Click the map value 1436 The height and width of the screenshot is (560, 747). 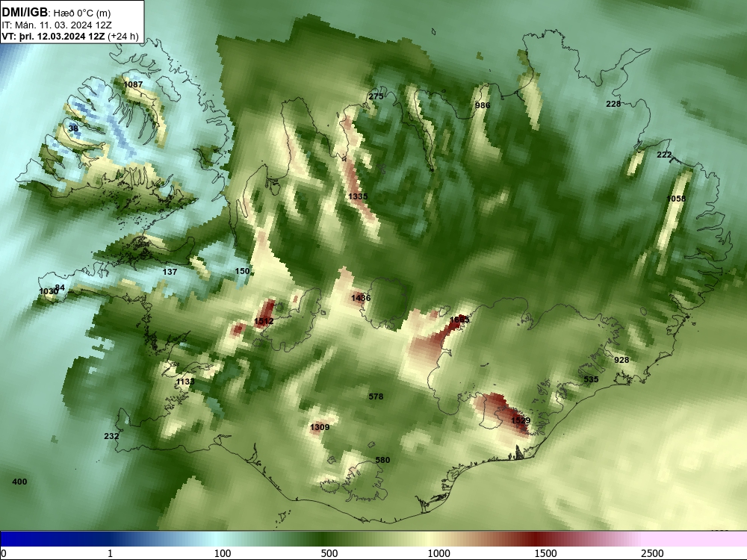click(361, 298)
